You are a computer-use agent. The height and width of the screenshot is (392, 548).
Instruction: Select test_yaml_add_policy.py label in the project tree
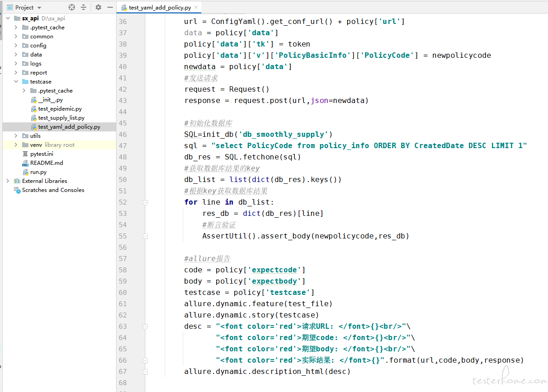(69, 127)
